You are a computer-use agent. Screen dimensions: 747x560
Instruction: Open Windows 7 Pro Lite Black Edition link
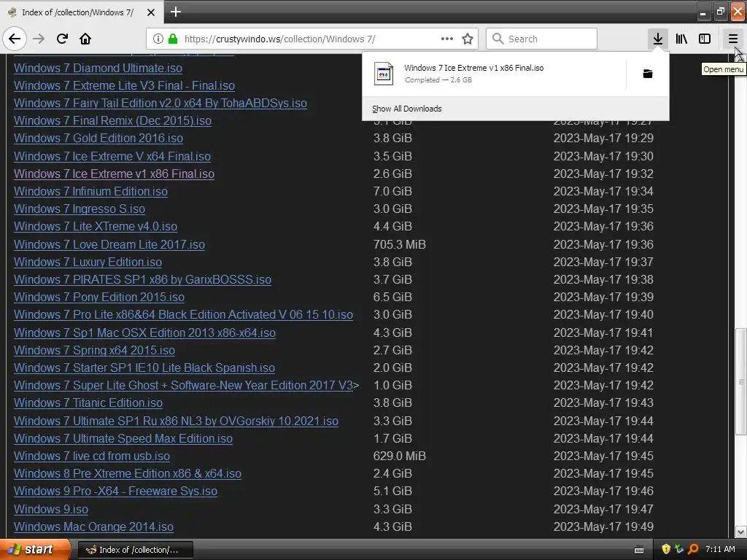click(183, 315)
